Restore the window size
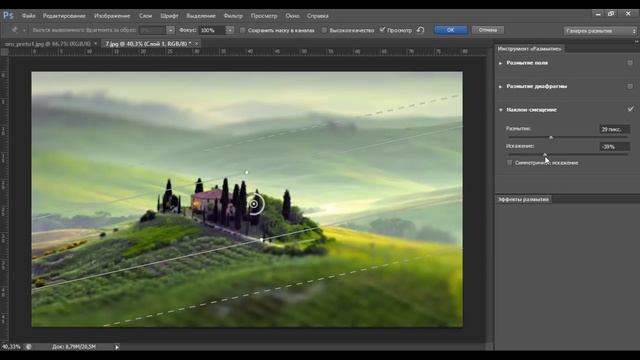 point(611,14)
